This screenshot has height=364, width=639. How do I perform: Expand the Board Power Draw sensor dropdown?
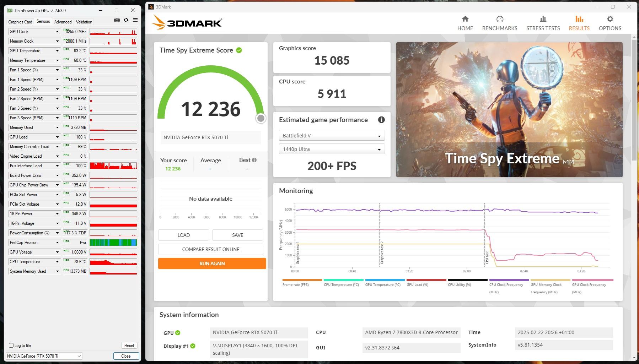(x=57, y=175)
